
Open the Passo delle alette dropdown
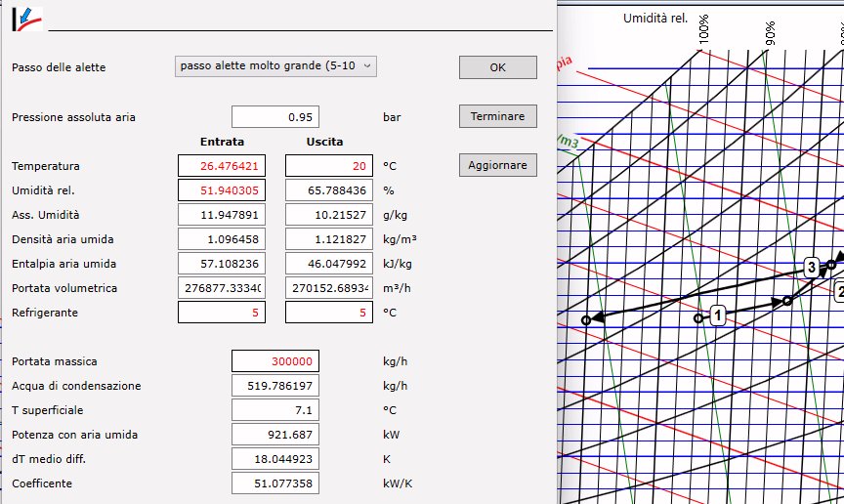[x=275, y=66]
